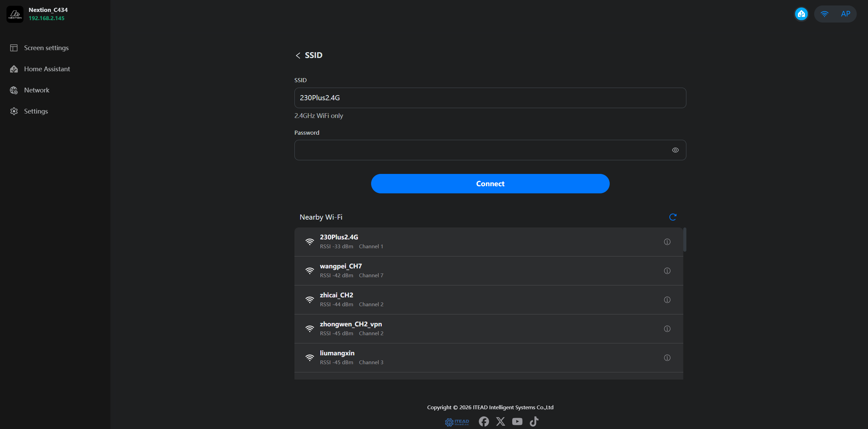
Task: Show info for the 230Plus2.4G network
Action: tap(667, 242)
